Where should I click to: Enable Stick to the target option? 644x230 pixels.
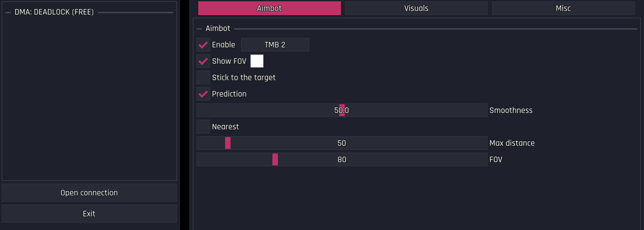203,77
